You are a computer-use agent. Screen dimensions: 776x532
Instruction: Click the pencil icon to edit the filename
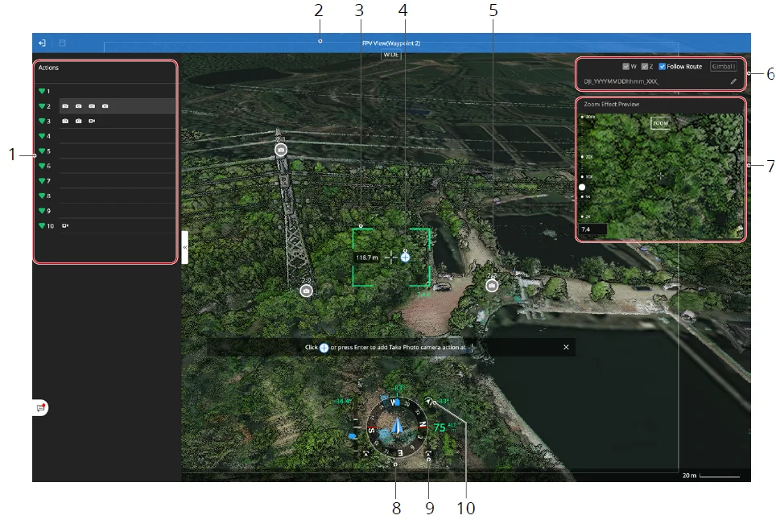(733, 82)
